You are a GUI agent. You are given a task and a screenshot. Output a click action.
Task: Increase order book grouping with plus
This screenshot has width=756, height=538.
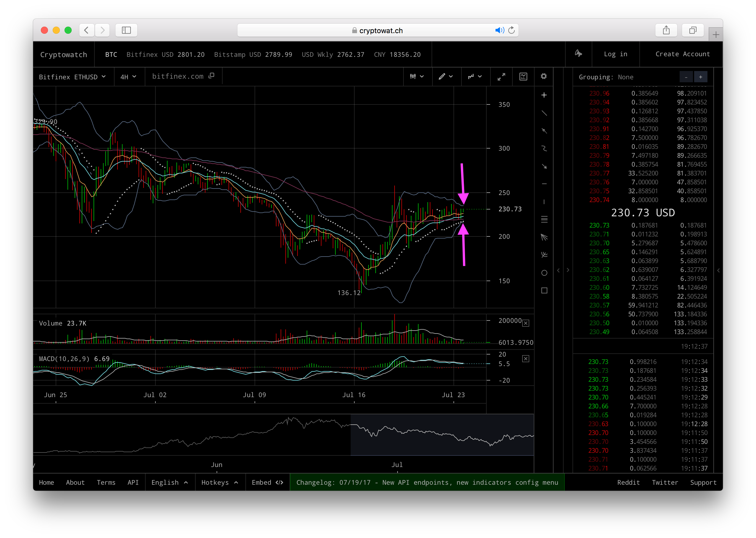701,77
